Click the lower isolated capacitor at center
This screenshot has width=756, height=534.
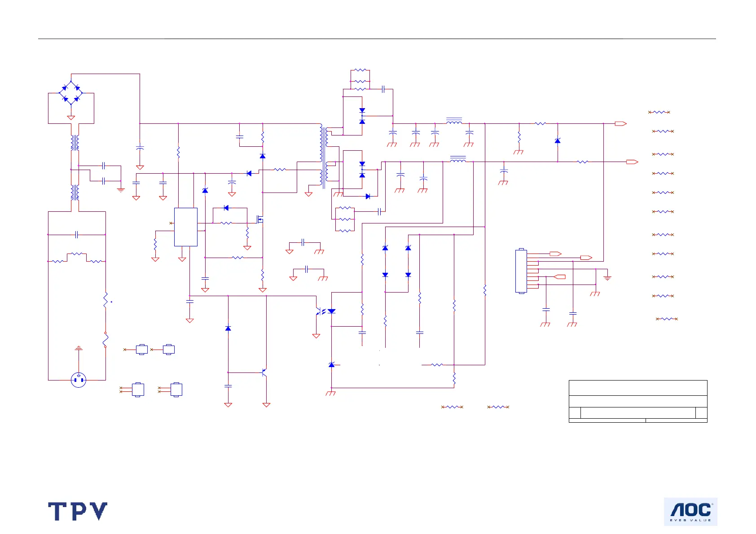[307, 269]
